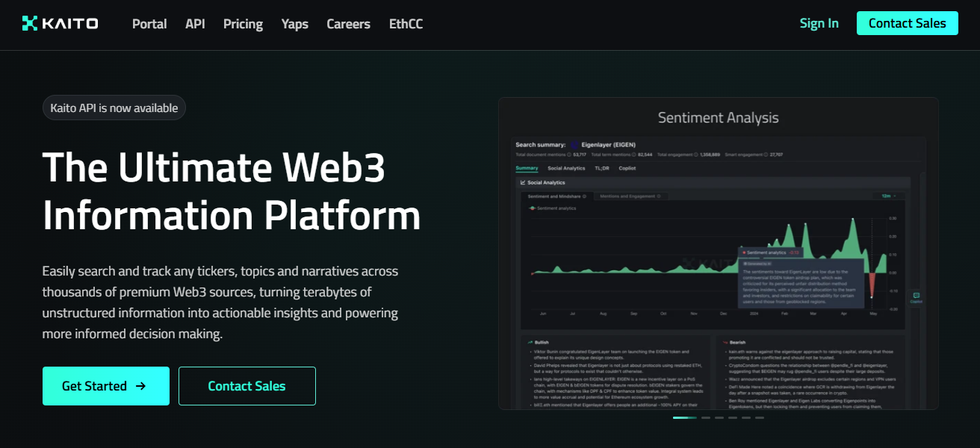This screenshot has height=448, width=980.
Task: Click the green Bullish trend icon
Action: pyautogui.click(x=530, y=343)
